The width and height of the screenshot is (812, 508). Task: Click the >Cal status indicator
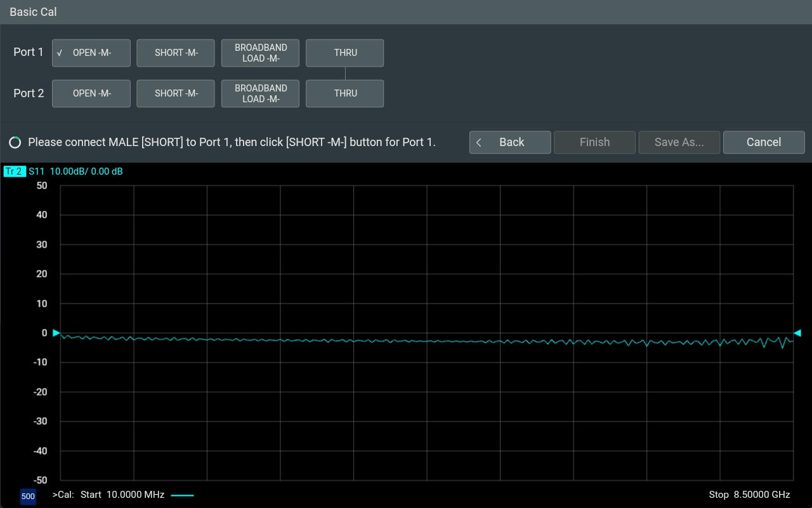click(x=64, y=495)
